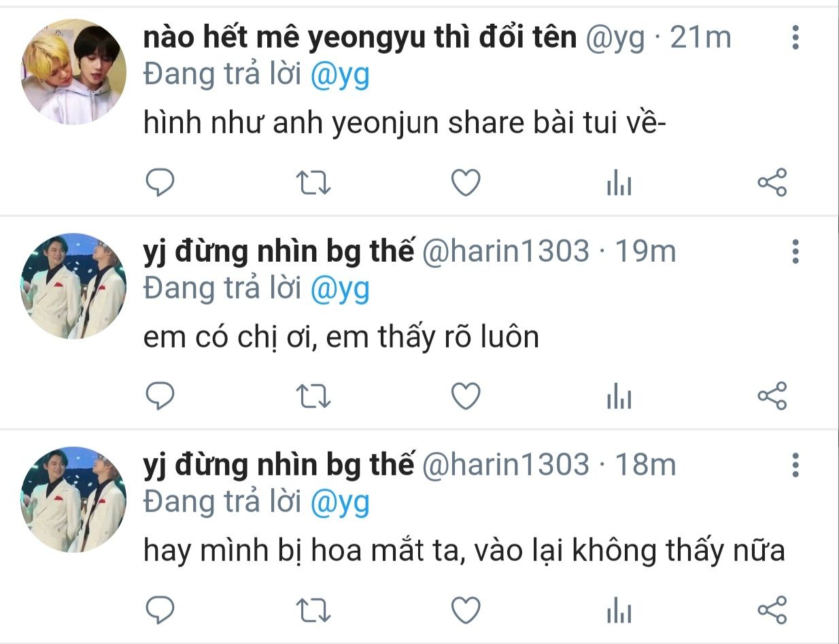Like the "em có chị ơi" tweet
839x644 pixels.
pos(466,396)
